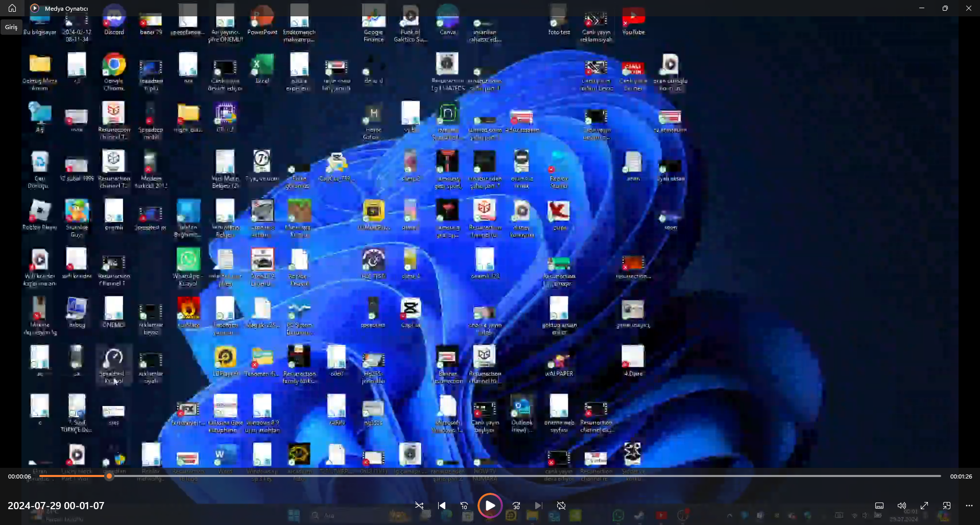Minimize the Medya Oynatıcı window
Viewport: 980px width, 525px height.
click(922, 8)
